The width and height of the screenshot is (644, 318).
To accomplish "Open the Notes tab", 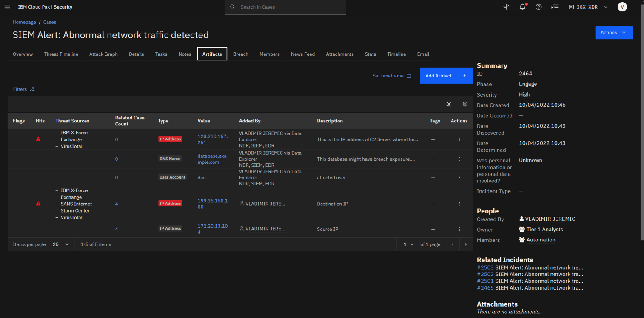I will point(185,54).
